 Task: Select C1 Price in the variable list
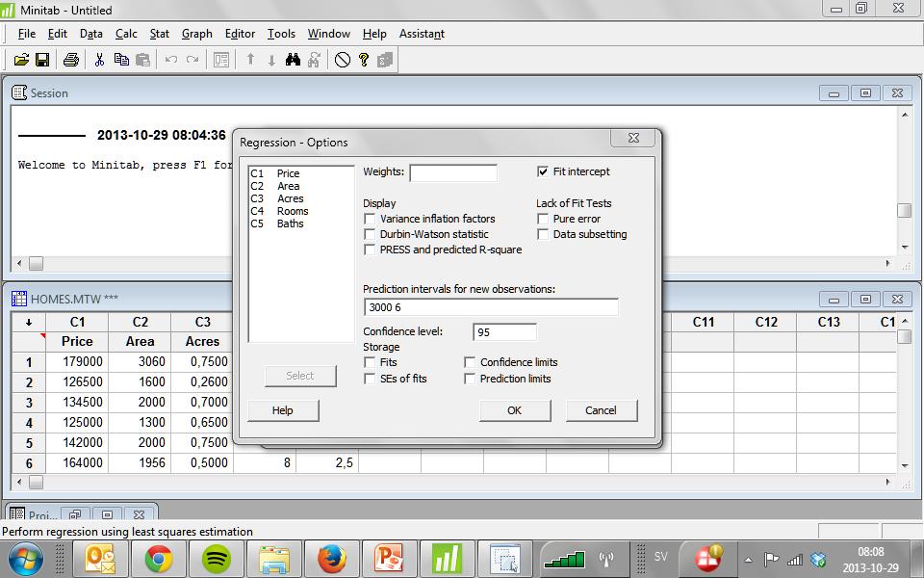coord(275,173)
